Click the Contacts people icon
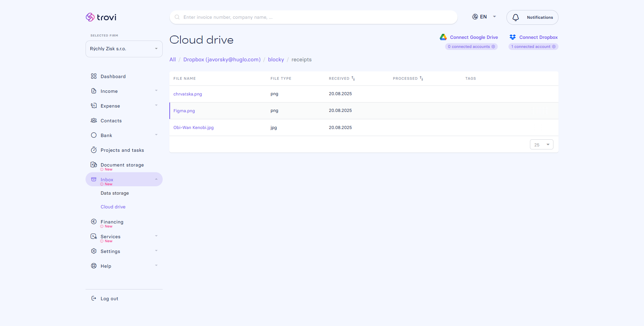644x326 pixels. pyautogui.click(x=94, y=121)
